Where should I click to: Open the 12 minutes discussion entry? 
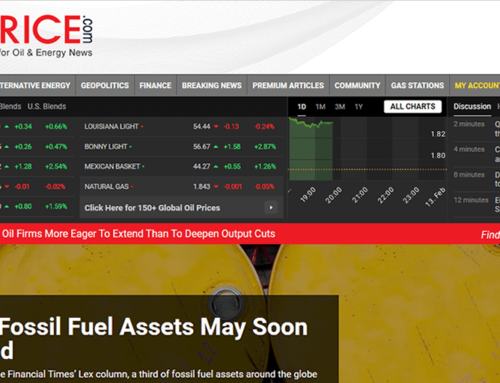point(476,205)
